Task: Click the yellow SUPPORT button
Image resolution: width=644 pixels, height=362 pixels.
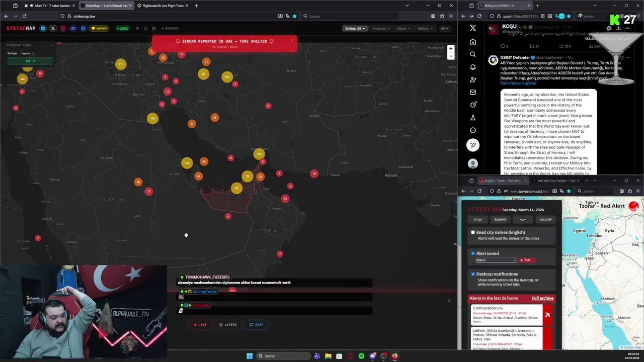Action: [99, 28]
